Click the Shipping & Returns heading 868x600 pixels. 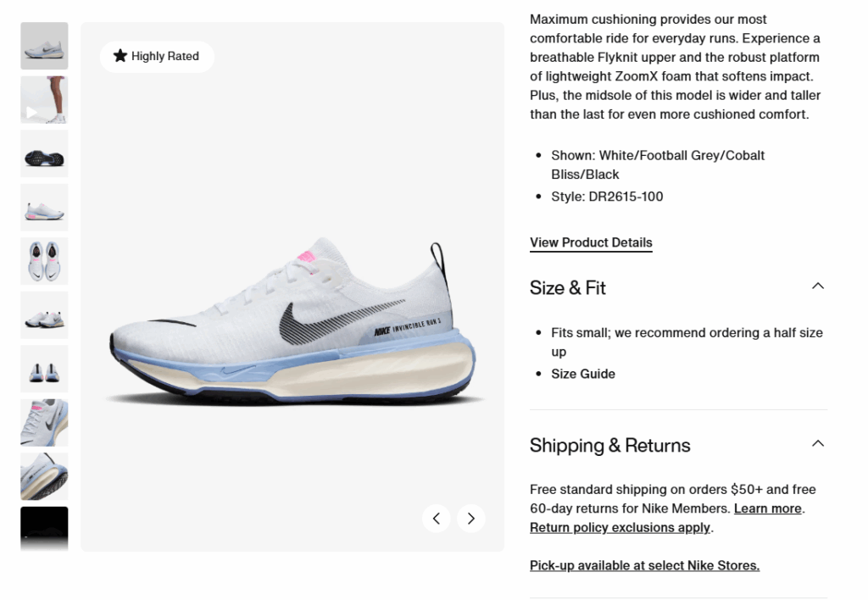coord(609,445)
